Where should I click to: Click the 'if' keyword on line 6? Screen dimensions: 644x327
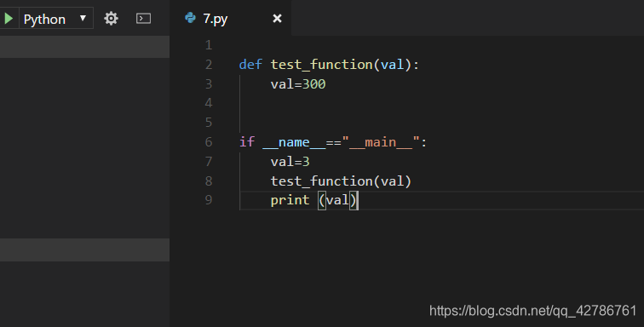tap(247, 142)
